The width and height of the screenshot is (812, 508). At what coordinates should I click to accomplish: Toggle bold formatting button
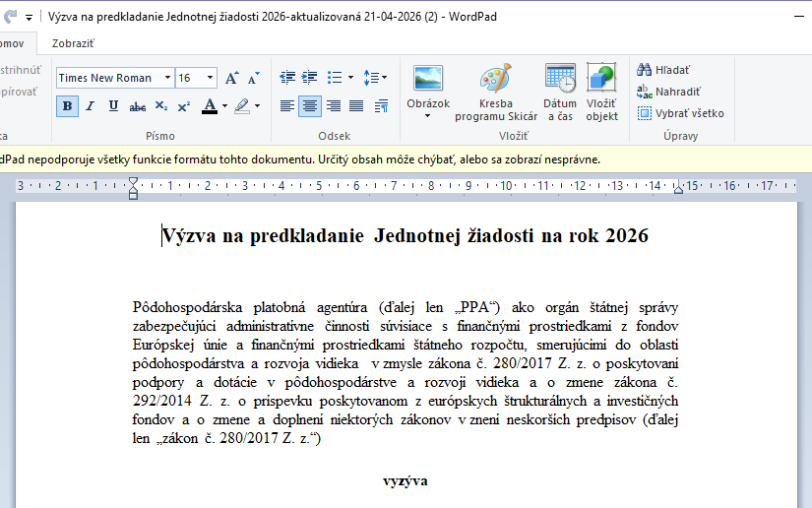click(67, 106)
